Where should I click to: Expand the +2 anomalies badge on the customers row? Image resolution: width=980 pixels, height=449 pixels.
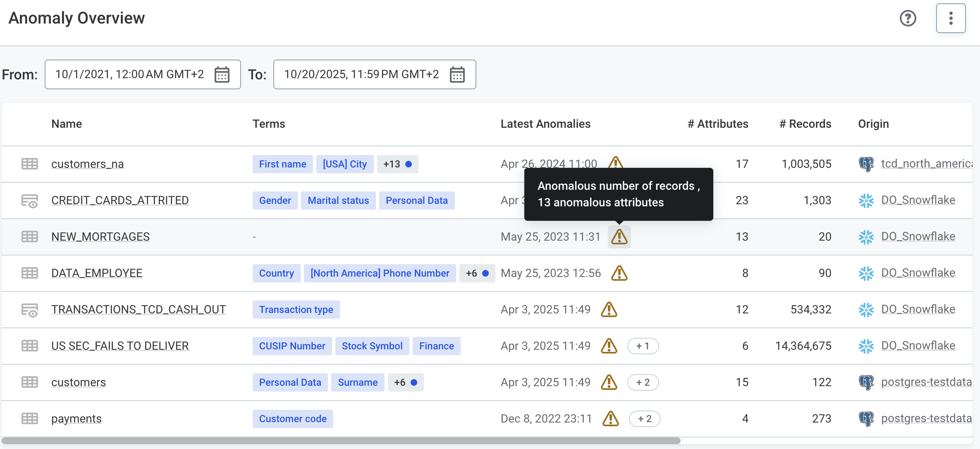(643, 382)
